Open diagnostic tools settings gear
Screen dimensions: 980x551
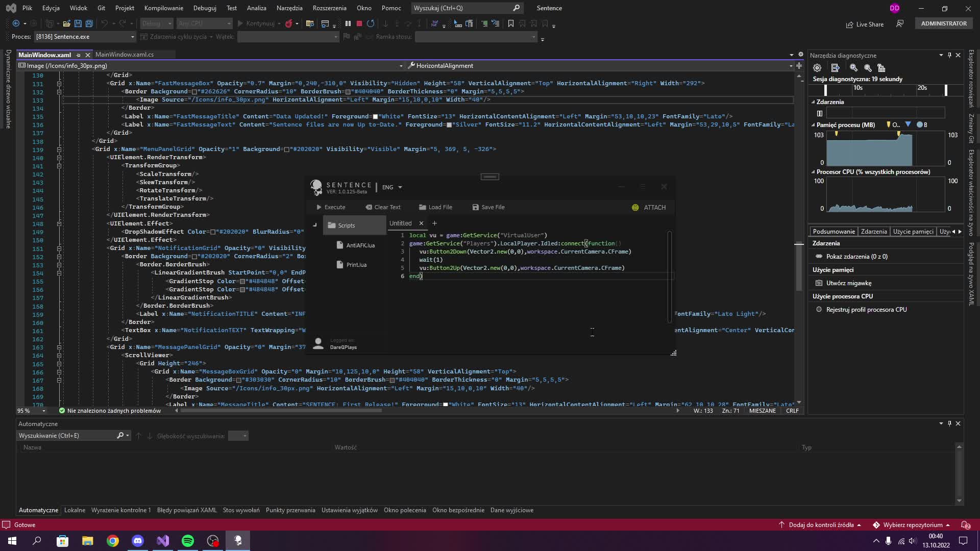[817, 68]
